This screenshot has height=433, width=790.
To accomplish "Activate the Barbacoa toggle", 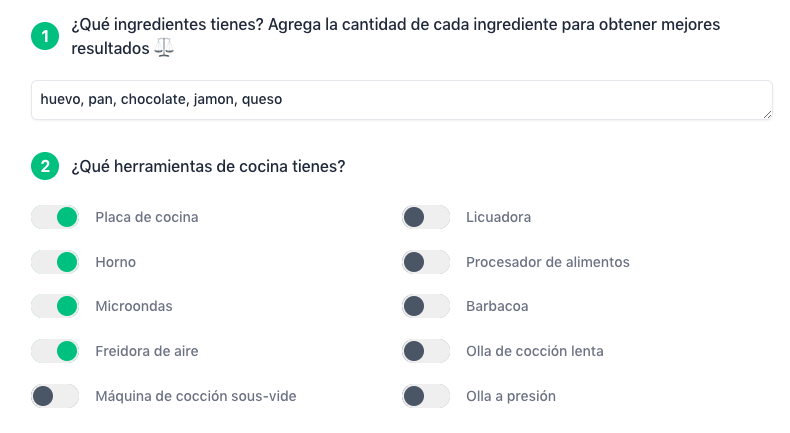I will [426, 306].
